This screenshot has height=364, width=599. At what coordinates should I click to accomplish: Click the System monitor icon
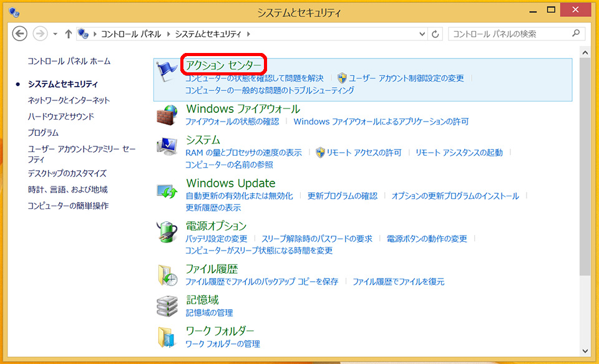tap(167, 146)
